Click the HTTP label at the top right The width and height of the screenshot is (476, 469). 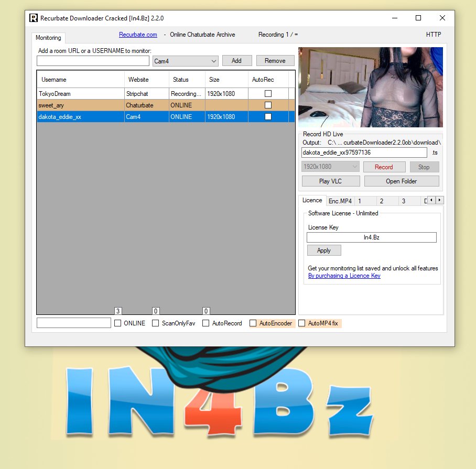tap(434, 35)
